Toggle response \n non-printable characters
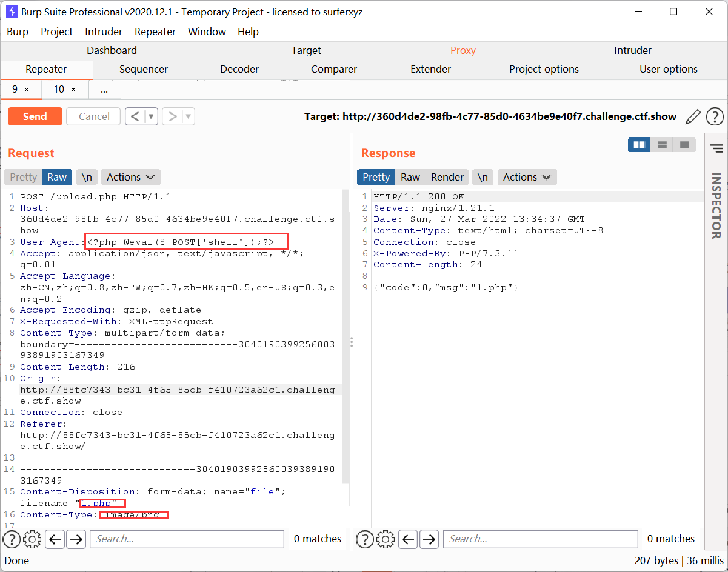728x572 pixels. tap(483, 177)
